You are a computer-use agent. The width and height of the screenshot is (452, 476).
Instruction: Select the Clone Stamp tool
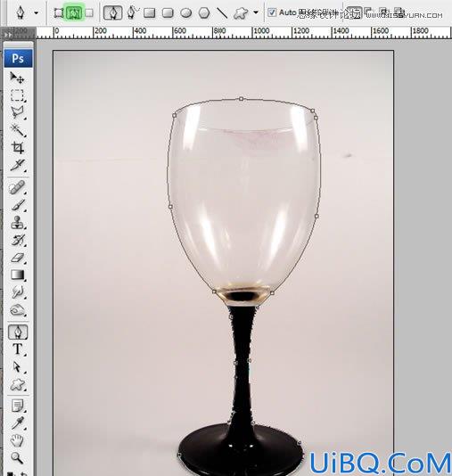(x=17, y=223)
